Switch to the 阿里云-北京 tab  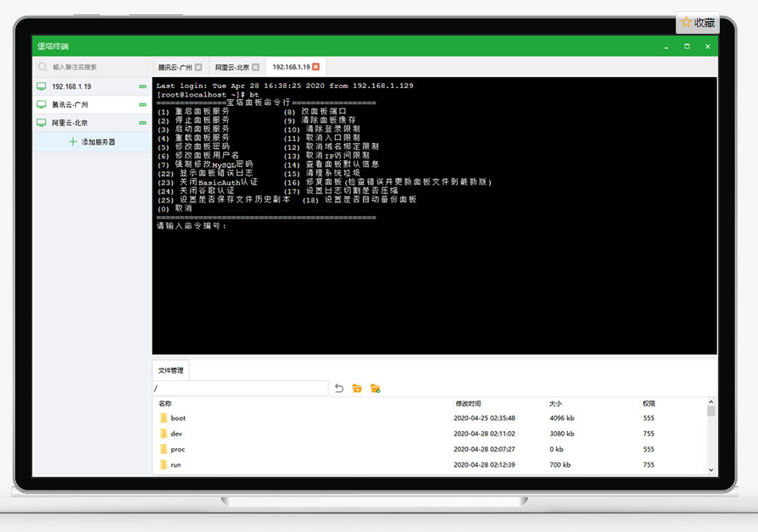pyautogui.click(x=232, y=67)
